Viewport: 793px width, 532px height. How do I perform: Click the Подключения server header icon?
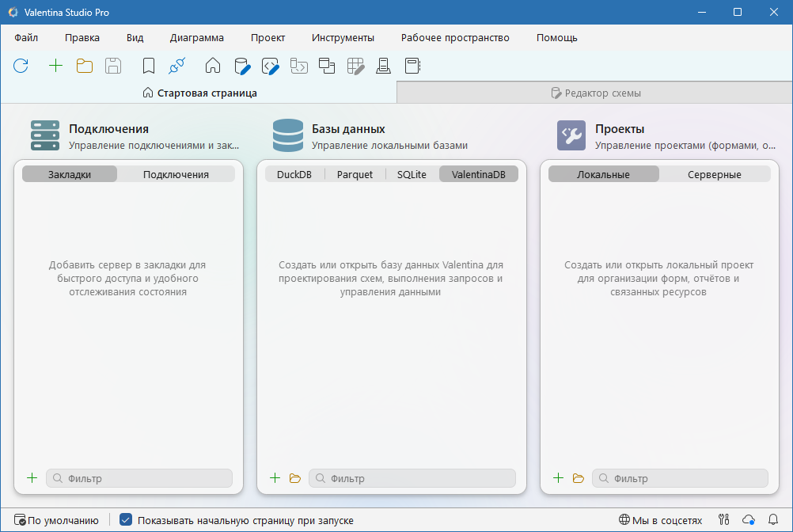coord(45,135)
